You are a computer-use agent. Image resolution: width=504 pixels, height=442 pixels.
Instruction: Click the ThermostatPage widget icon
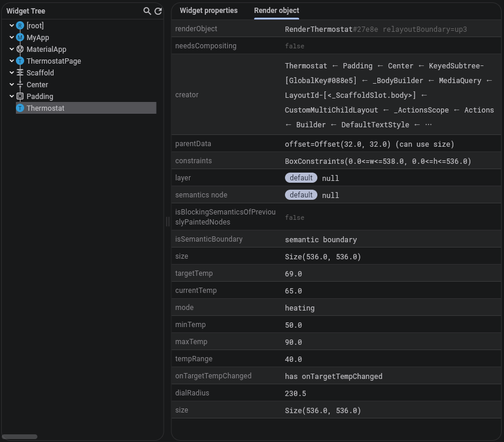pos(20,61)
